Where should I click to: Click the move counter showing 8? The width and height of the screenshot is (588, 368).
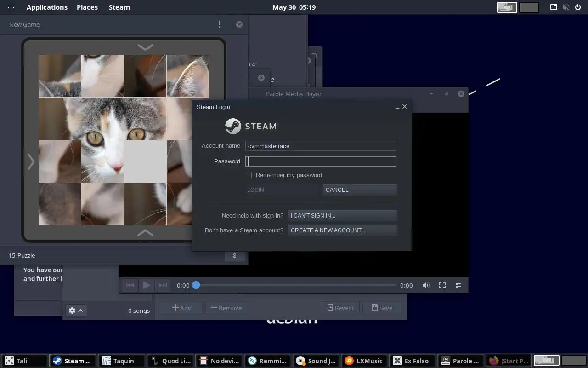[x=234, y=255]
